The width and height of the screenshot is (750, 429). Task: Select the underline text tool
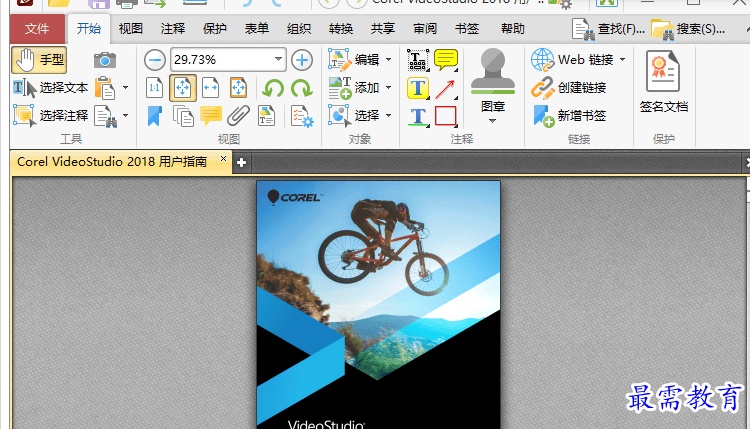pos(418,116)
